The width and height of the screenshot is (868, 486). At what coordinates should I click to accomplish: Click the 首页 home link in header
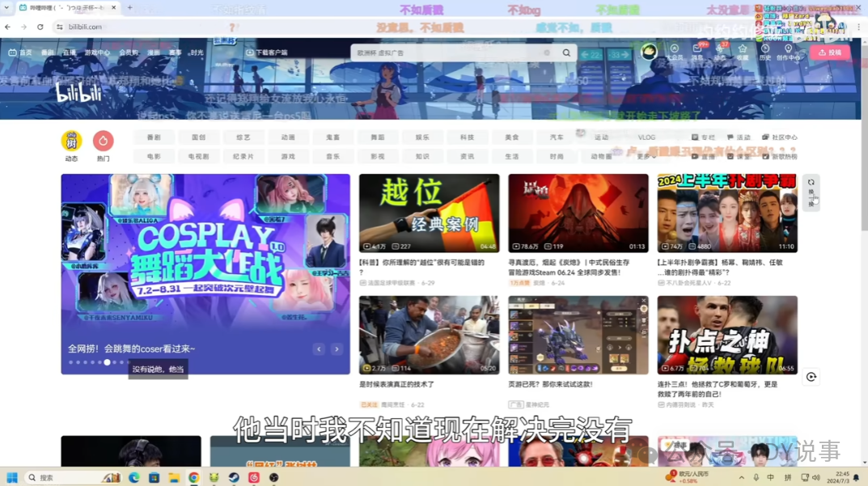pyautogui.click(x=20, y=53)
